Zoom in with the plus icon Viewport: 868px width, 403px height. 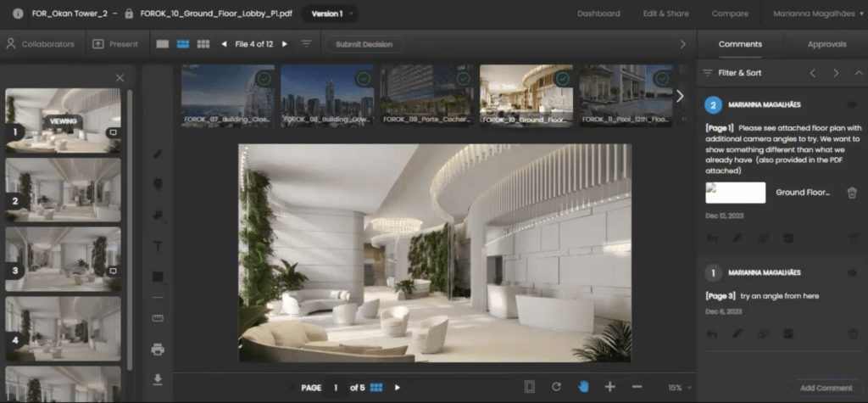tap(610, 387)
